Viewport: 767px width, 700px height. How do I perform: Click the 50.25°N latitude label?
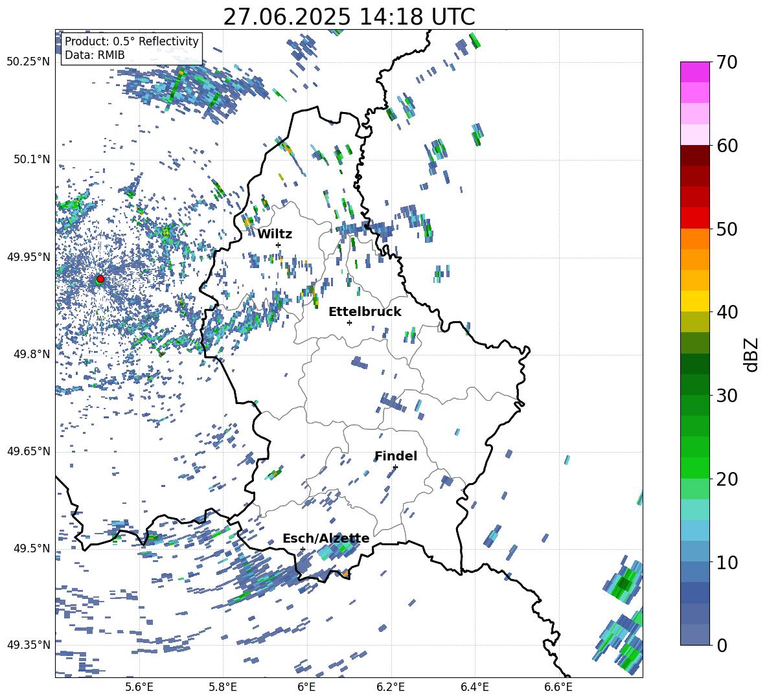[x=29, y=62]
